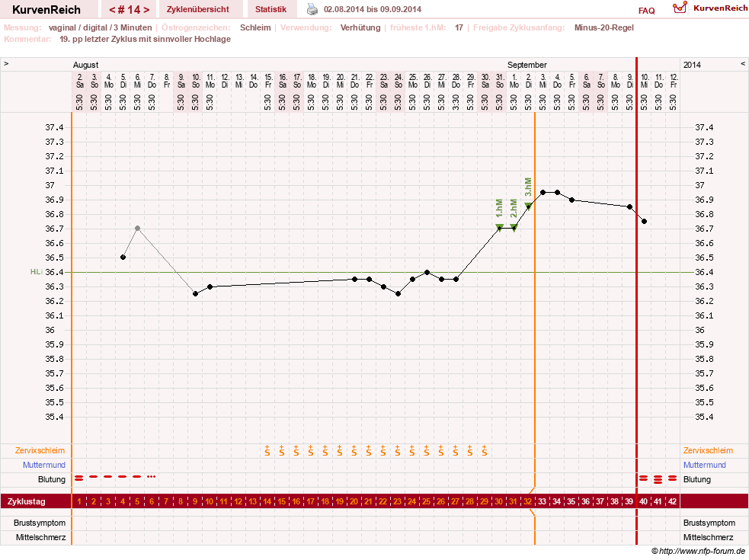Click heavy bleeding symbol on cycle day 41
Screen dimensions: 749x560
658,479
